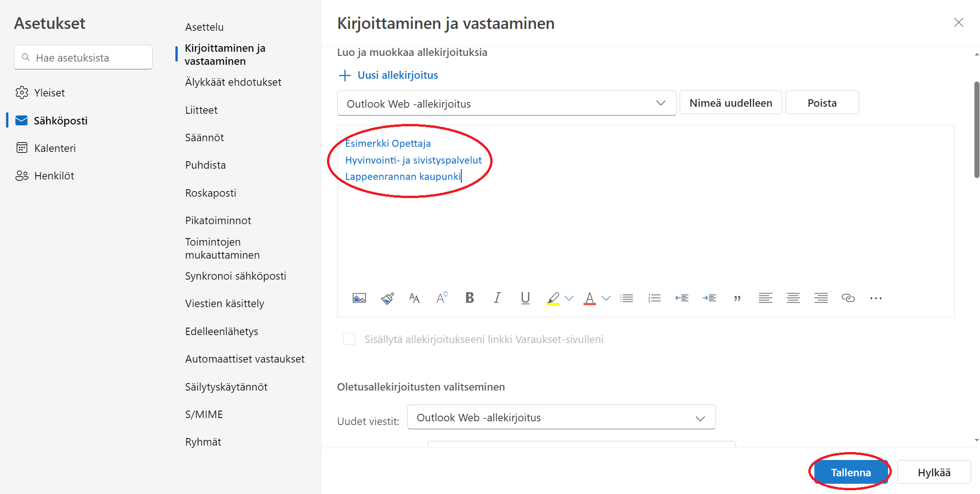Open the Edelleenlähetys settings
Screen dimensions: 980x494
222,331
